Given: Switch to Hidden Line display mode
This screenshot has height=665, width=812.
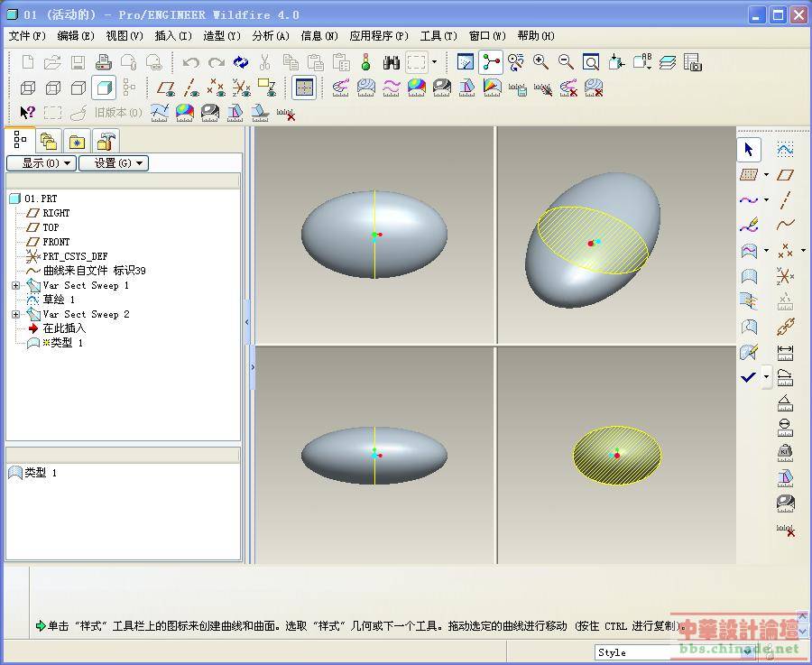Looking at the screenshot, I should click(x=53, y=88).
